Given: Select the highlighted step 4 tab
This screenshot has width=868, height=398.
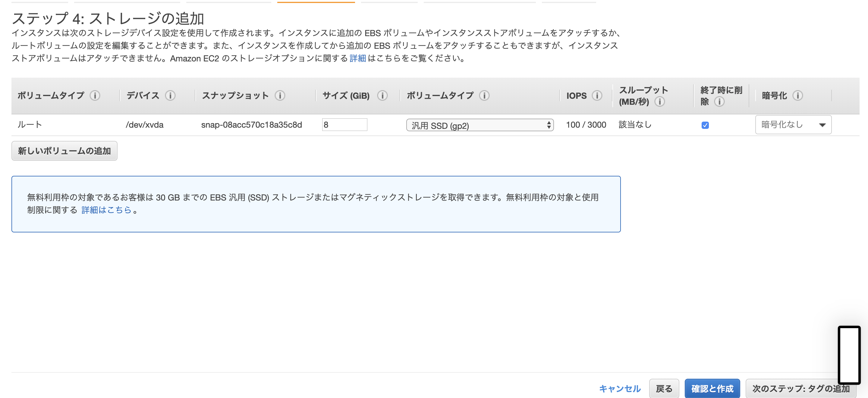Looking at the screenshot, I should 316,1.
